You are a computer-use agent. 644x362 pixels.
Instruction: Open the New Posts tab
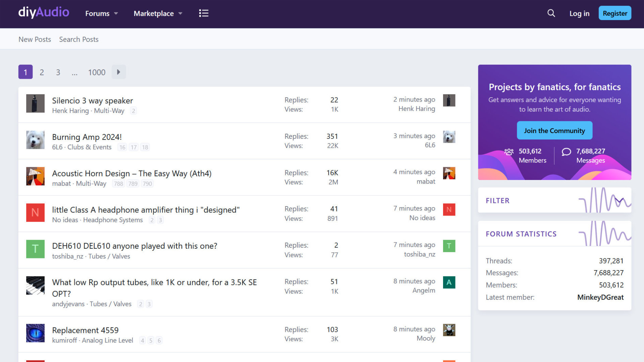[35, 39]
